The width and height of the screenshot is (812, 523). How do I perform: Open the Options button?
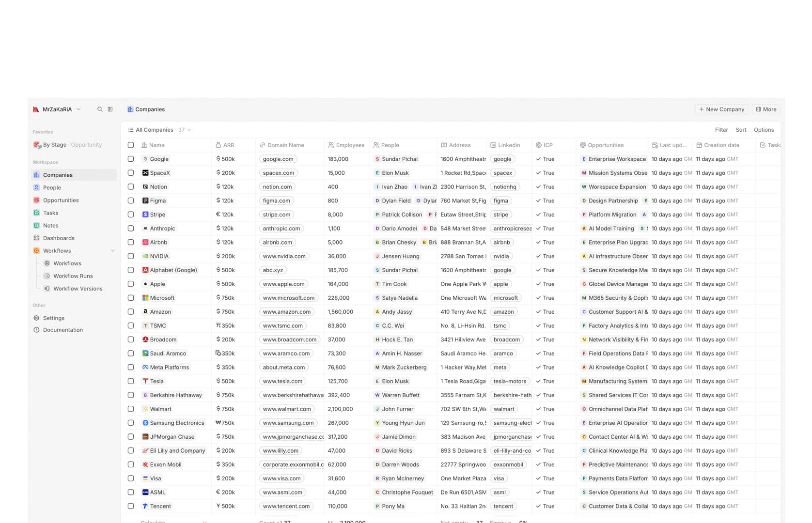pos(764,130)
